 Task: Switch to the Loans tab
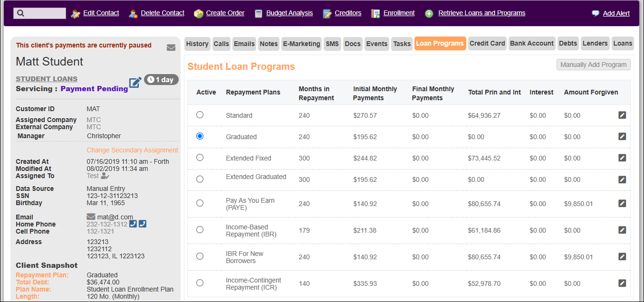tap(623, 43)
